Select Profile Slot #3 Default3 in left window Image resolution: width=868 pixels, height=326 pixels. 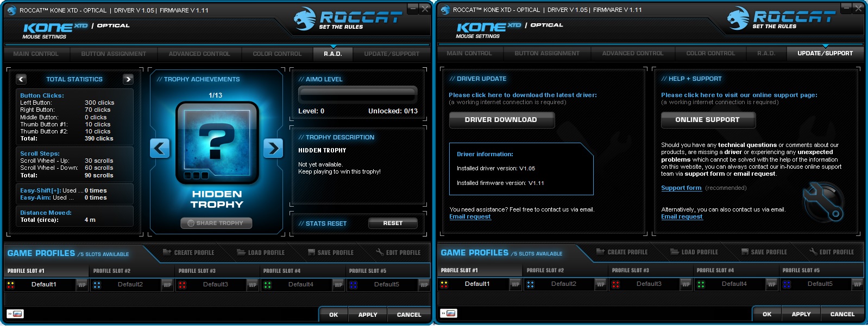216,284
